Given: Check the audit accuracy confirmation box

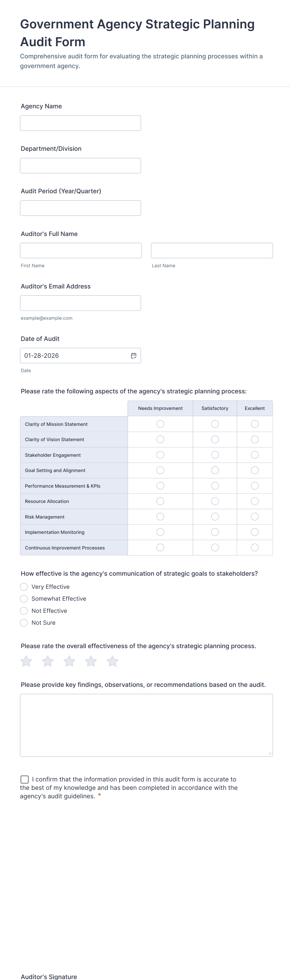Looking at the screenshot, I should 24,779.
